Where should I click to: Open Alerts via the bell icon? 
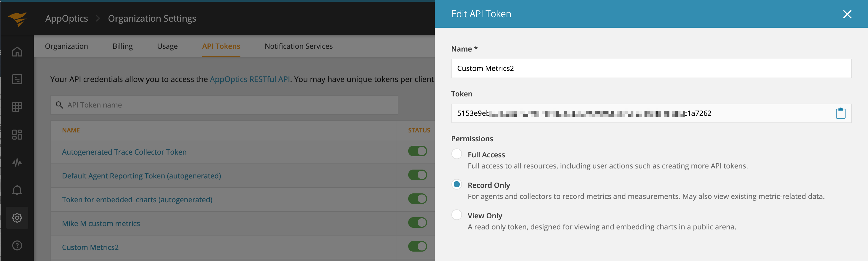17,190
